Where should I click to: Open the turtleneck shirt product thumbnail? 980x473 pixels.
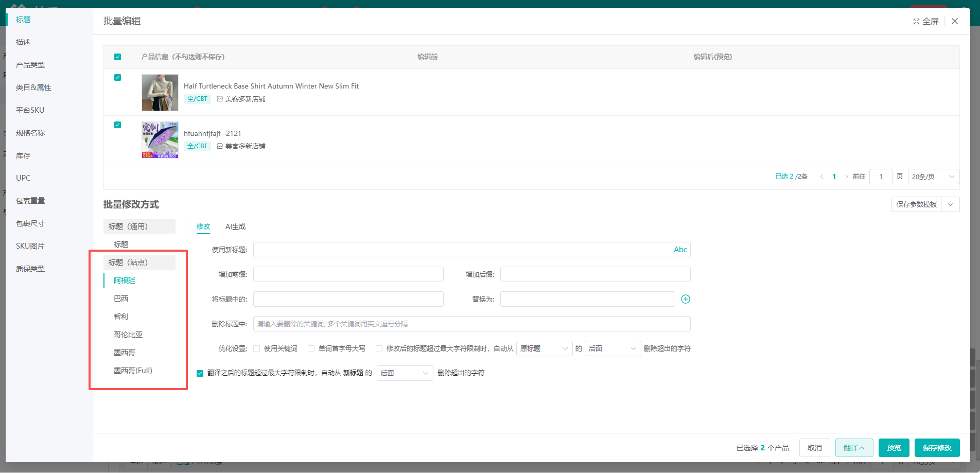click(x=160, y=93)
